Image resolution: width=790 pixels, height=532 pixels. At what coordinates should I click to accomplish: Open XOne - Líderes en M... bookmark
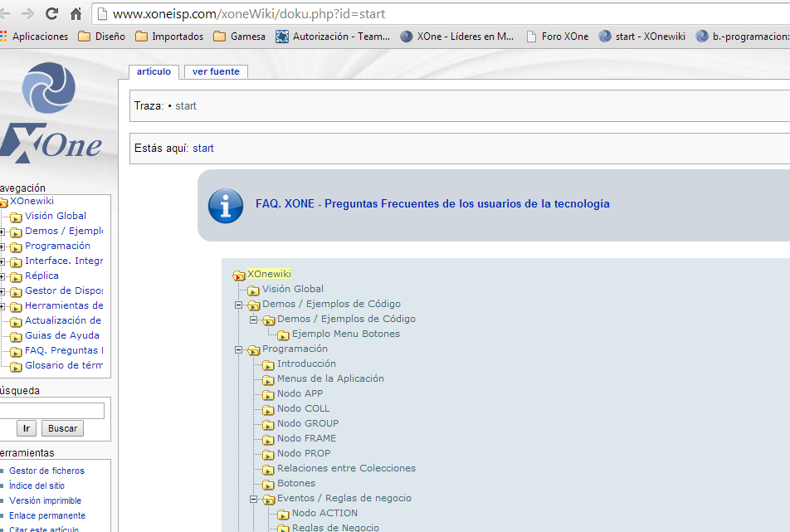point(457,37)
